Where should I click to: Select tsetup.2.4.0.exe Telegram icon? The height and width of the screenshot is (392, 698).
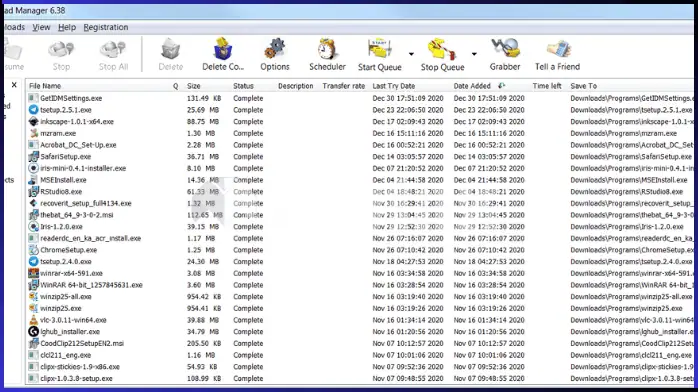coord(33,262)
